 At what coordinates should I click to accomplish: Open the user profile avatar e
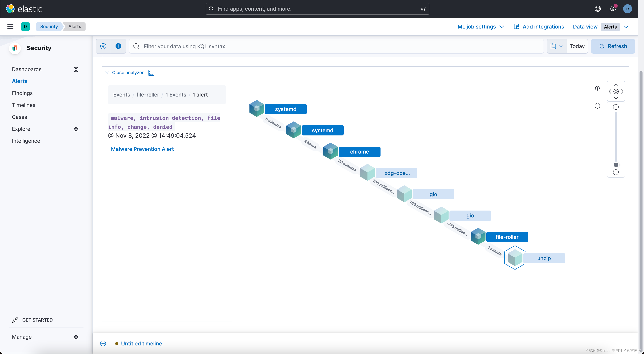click(627, 9)
